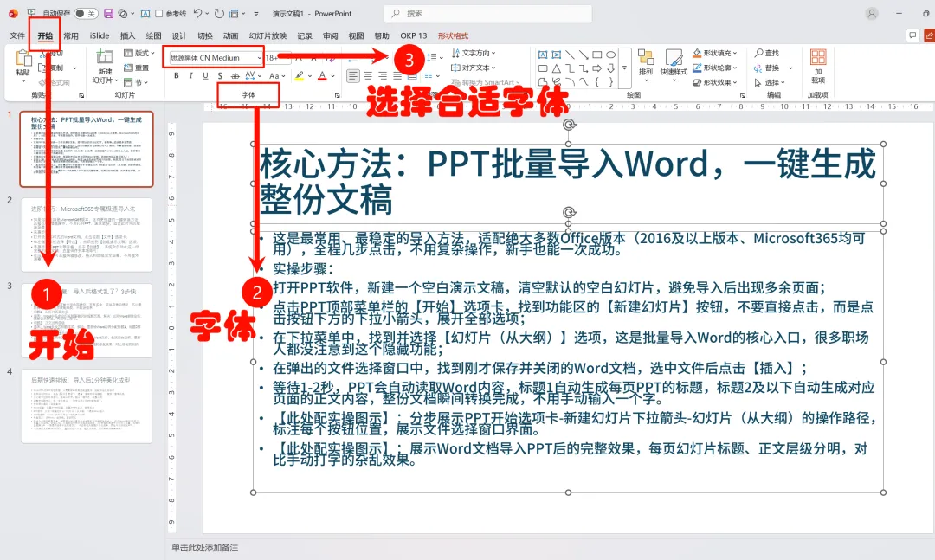Align text left in paragraph group
This screenshot has height=560, width=935.
pyautogui.click(x=353, y=76)
